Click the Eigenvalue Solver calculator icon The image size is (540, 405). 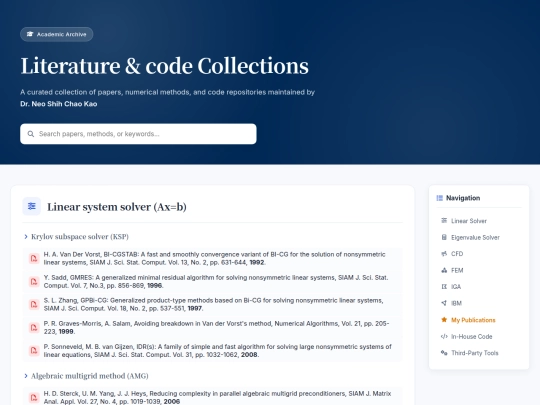[x=444, y=237]
